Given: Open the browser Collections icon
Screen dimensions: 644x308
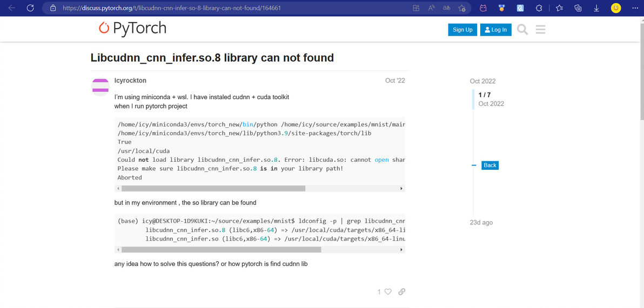Looking at the screenshot, I should coord(578,8).
